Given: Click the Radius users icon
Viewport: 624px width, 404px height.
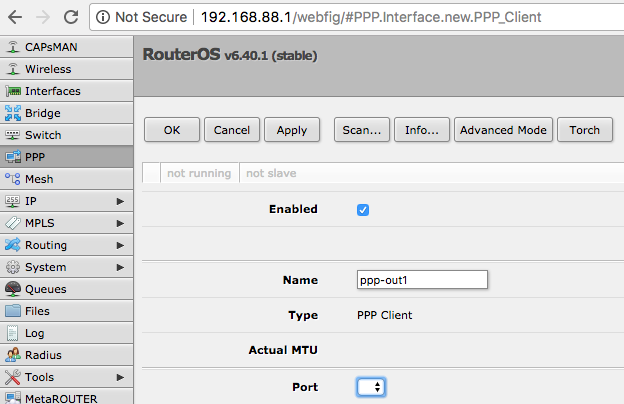Looking at the screenshot, I should pos(13,355).
